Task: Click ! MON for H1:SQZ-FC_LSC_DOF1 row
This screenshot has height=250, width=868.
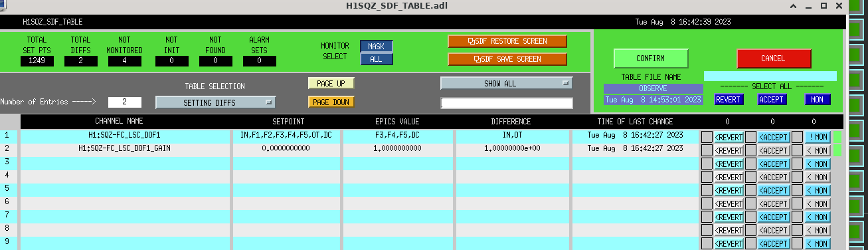Action: (x=818, y=136)
